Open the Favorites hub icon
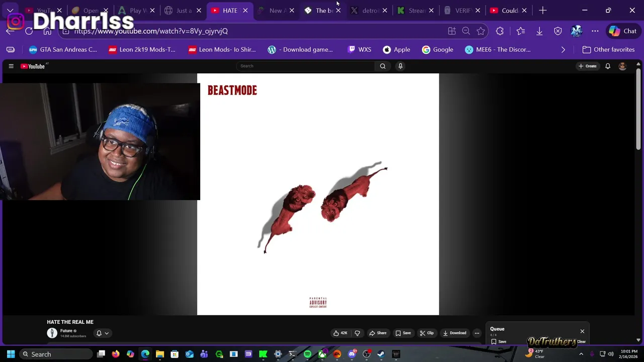The image size is (644, 362). [x=521, y=31]
